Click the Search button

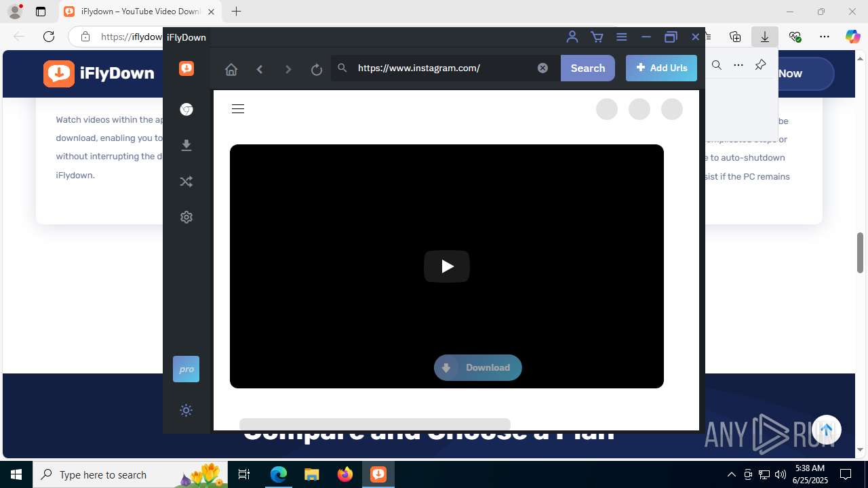[x=588, y=68]
